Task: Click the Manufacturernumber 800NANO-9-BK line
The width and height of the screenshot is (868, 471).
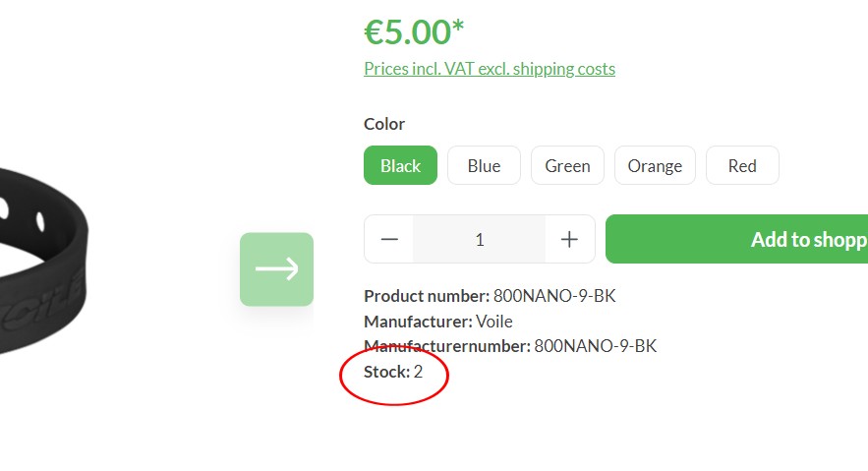Action: point(510,346)
